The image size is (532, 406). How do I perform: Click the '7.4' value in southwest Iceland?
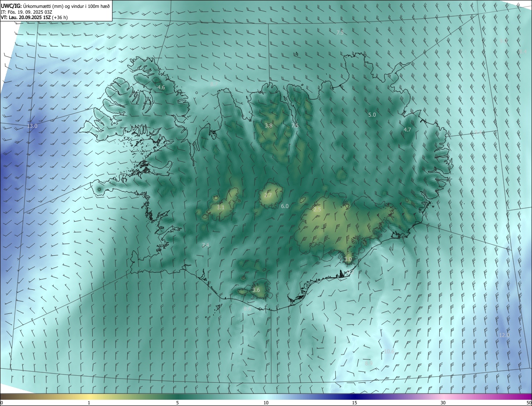(205, 245)
